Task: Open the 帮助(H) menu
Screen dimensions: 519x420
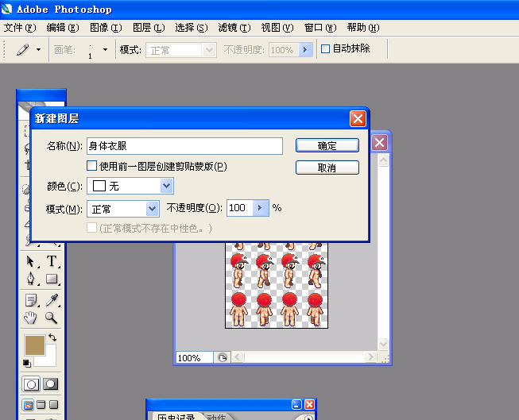Action: point(363,28)
